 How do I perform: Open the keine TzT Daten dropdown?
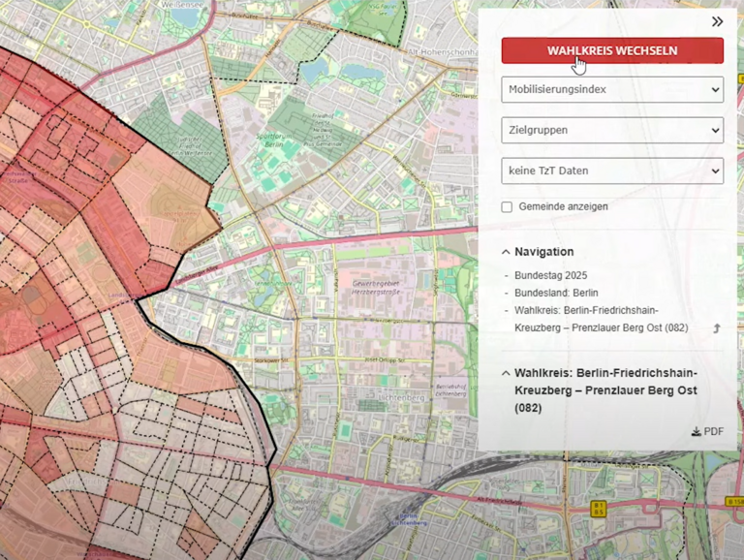pos(612,171)
